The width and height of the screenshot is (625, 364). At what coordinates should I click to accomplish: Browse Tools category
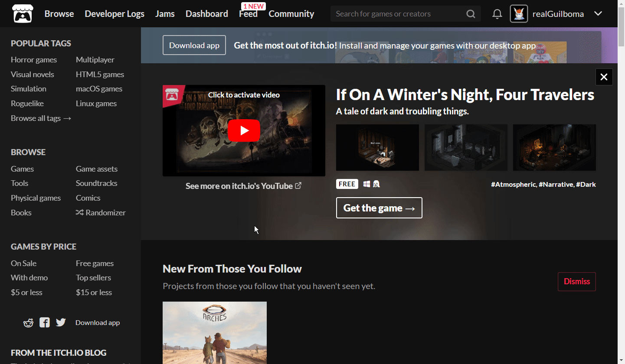pyautogui.click(x=20, y=183)
